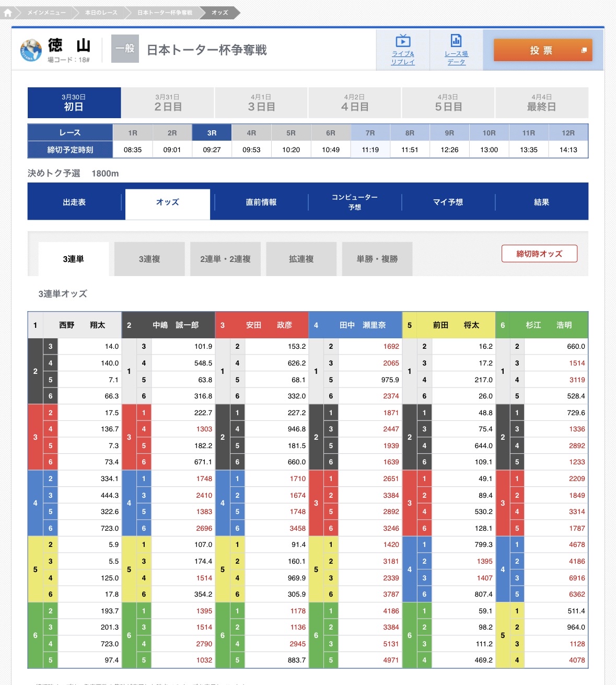The width and height of the screenshot is (616, 685).
Task: Switch to race 7R
Action: [370, 132]
